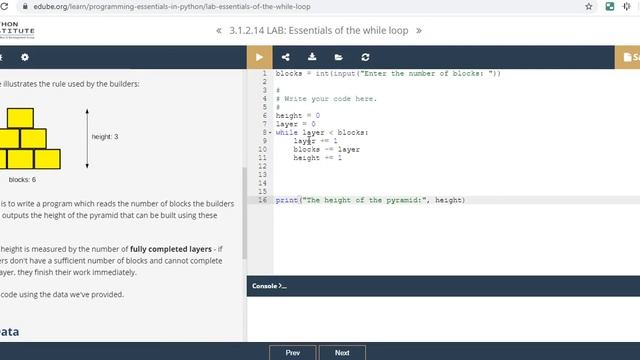This screenshot has width=640, height=360.
Task: Click the 'height = 0' code line
Action: [298, 116]
